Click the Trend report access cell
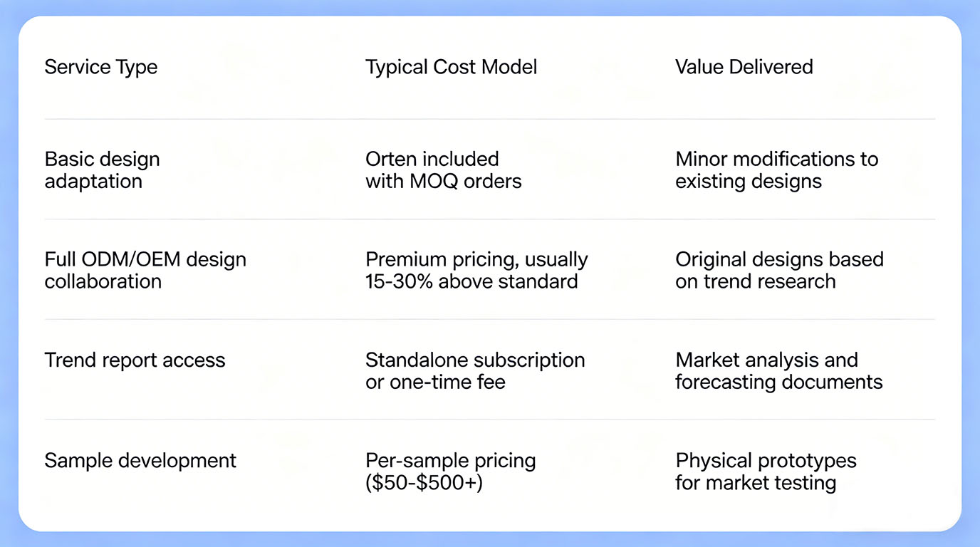This screenshot has width=980, height=547. (135, 360)
